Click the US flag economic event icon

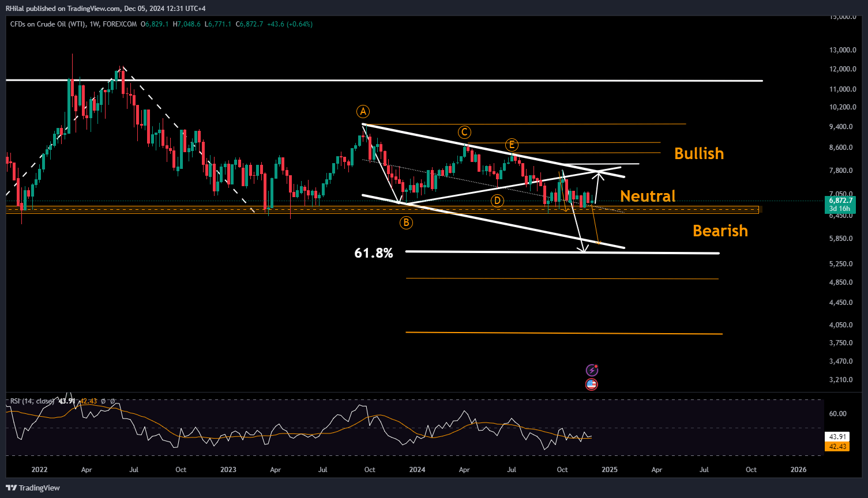592,384
